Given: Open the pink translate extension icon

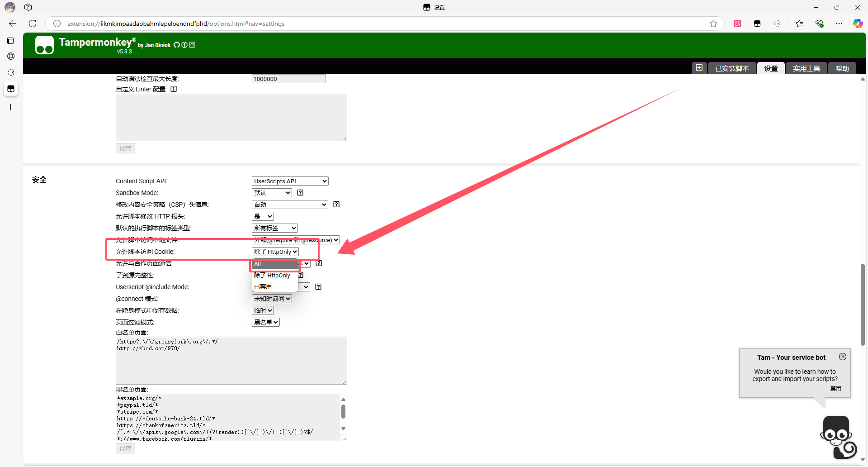Looking at the screenshot, I should pyautogui.click(x=737, y=24).
